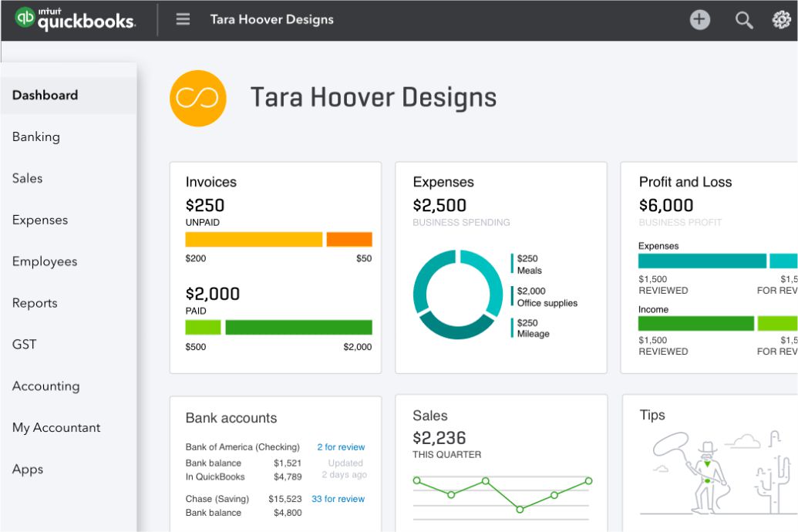Click the orange company logo circle

pyautogui.click(x=197, y=98)
